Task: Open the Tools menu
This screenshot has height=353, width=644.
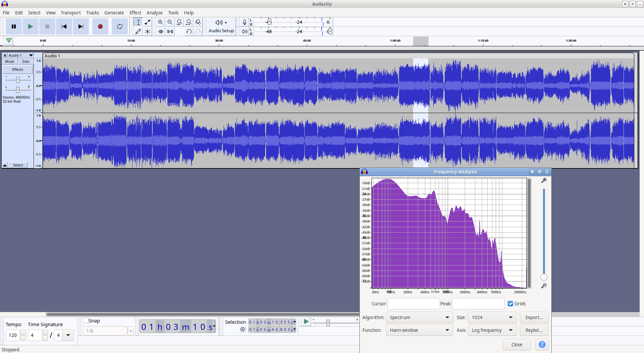Action: pyautogui.click(x=174, y=13)
